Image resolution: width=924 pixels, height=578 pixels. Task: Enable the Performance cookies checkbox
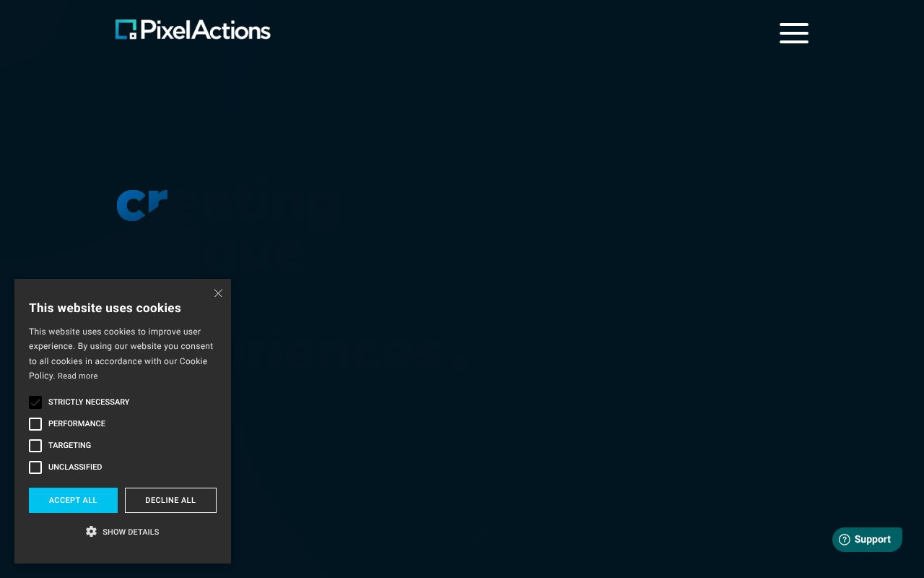click(x=35, y=424)
